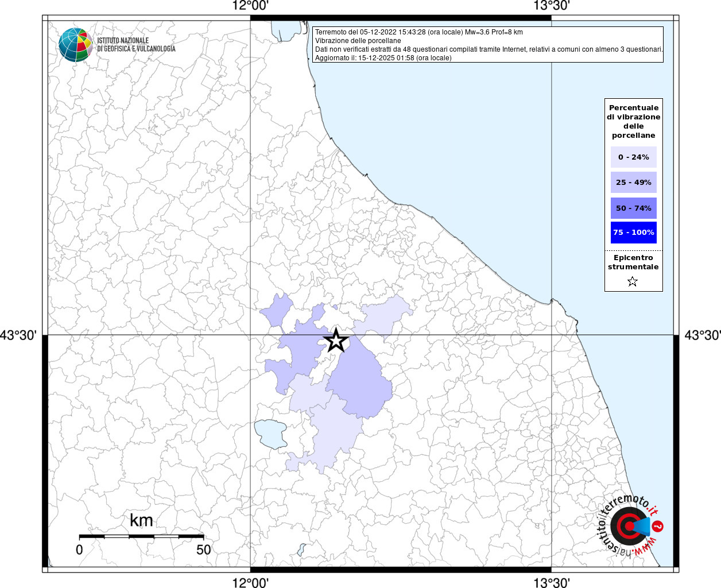Click the left 43°30' latitude label
This screenshot has height=588, width=721.
click(x=18, y=335)
